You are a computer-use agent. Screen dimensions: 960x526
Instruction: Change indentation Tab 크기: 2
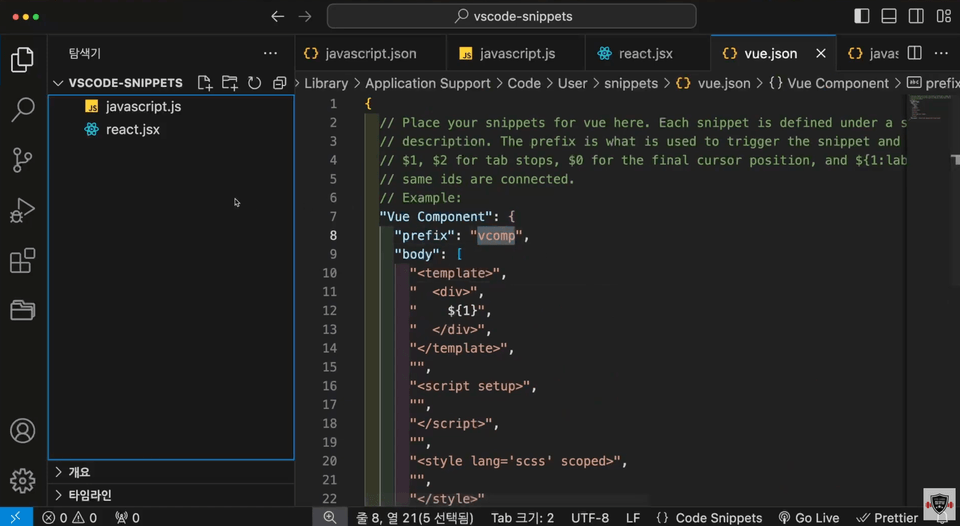(x=522, y=518)
